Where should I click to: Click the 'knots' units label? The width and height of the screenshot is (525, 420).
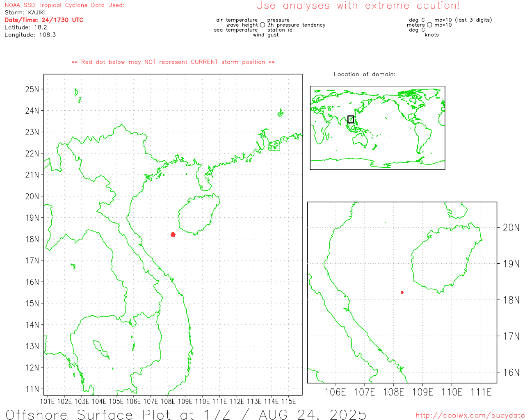click(x=432, y=35)
